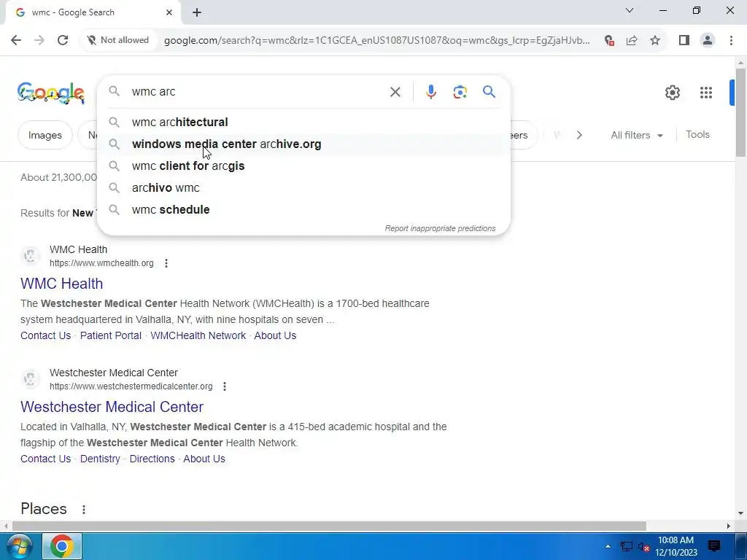Clear the search box text

pos(395,92)
